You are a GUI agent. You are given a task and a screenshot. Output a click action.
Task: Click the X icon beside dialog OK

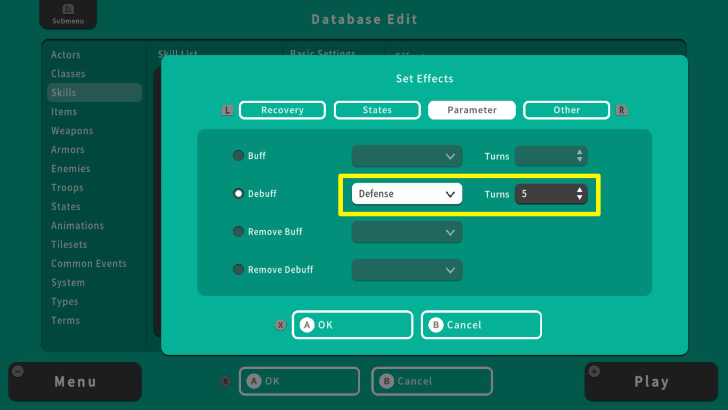point(280,325)
